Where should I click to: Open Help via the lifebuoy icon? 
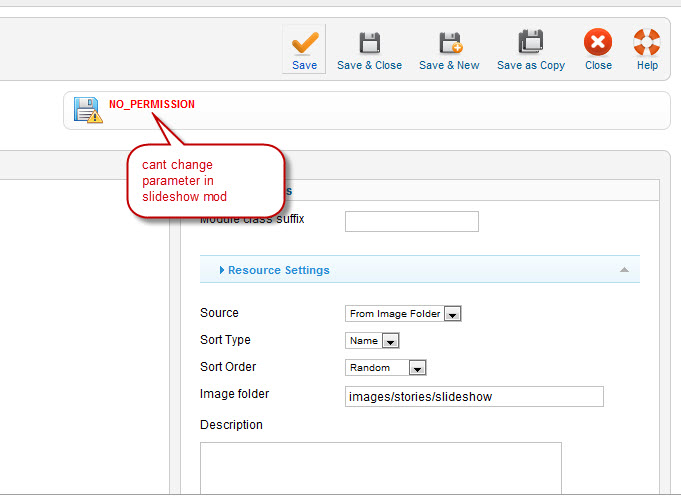(x=647, y=43)
